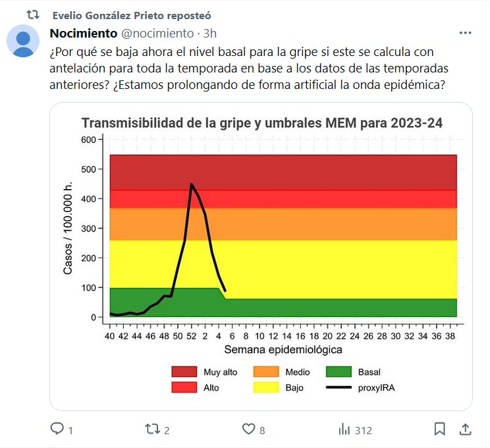The image size is (490, 448).
Task: Click the Nocimiento profile avatar
Action: 25,40
